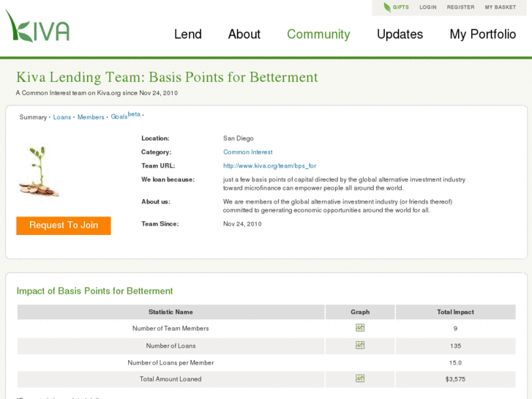
Task: Click the 'Number of Team Members' cell
Action: [171, 329]
